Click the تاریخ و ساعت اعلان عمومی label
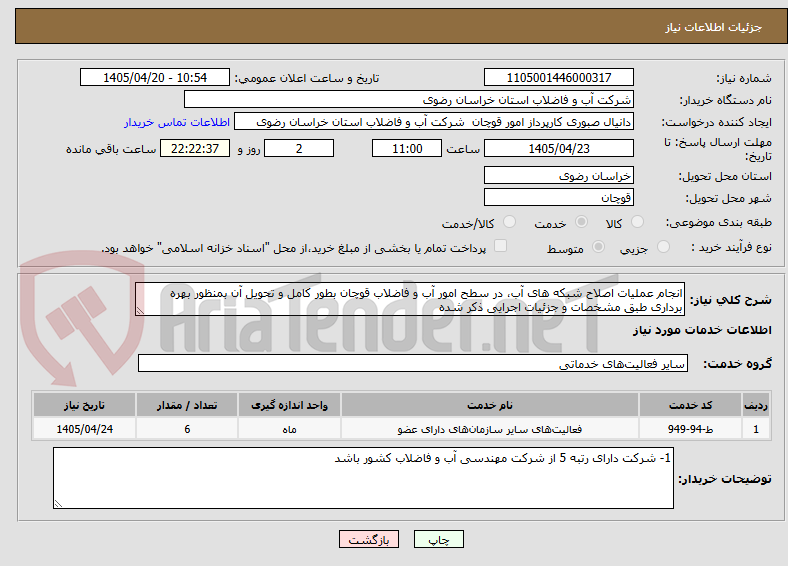 click(x=307, y=78)
